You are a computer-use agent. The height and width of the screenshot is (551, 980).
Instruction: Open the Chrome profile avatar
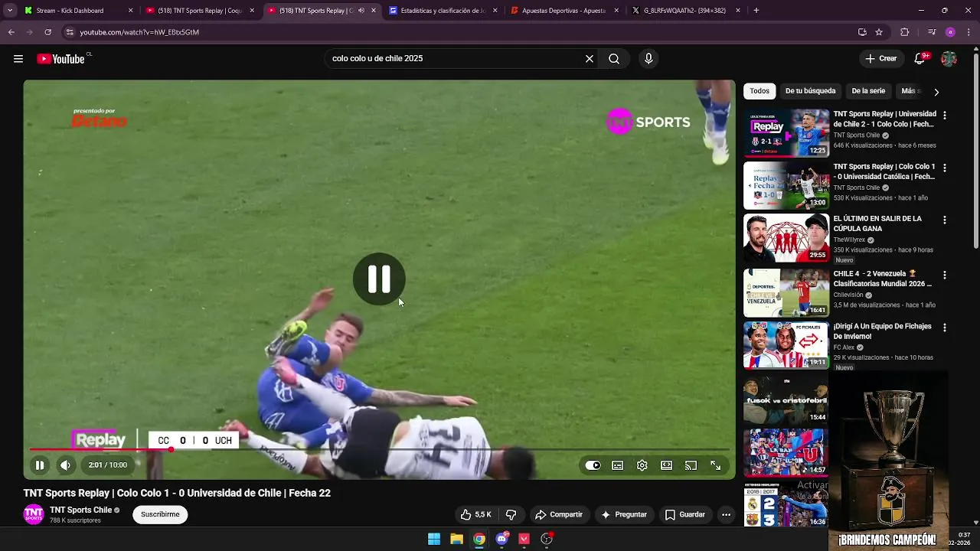click(950, 32)
